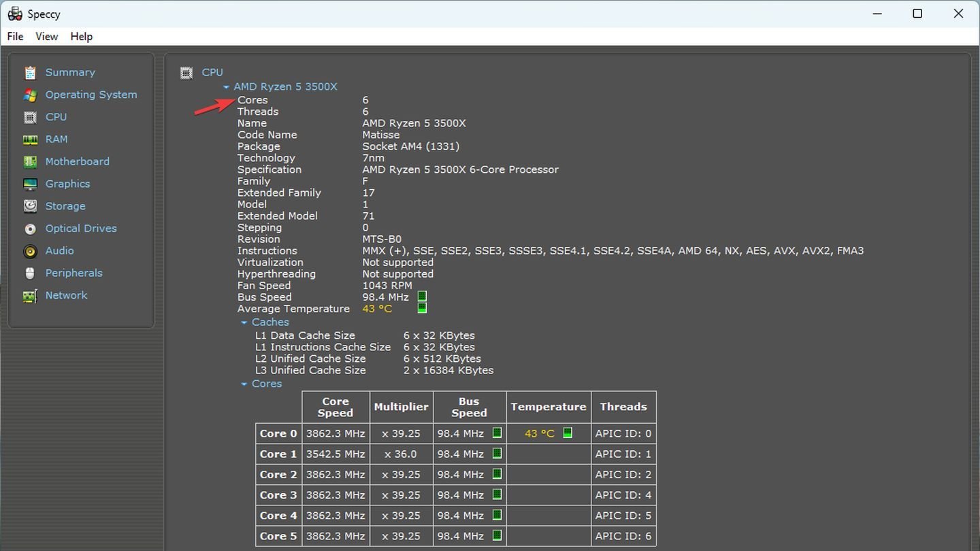Click green graph icon in Core 5 Bus Speed cell
The width and height of the screenshot is (980, 551).
coord(497,535)
